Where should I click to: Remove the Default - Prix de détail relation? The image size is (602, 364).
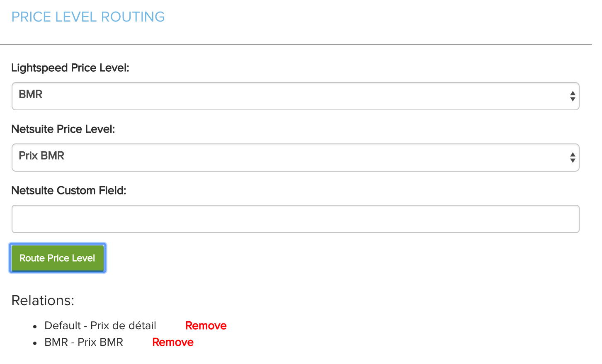pos(206,326)
